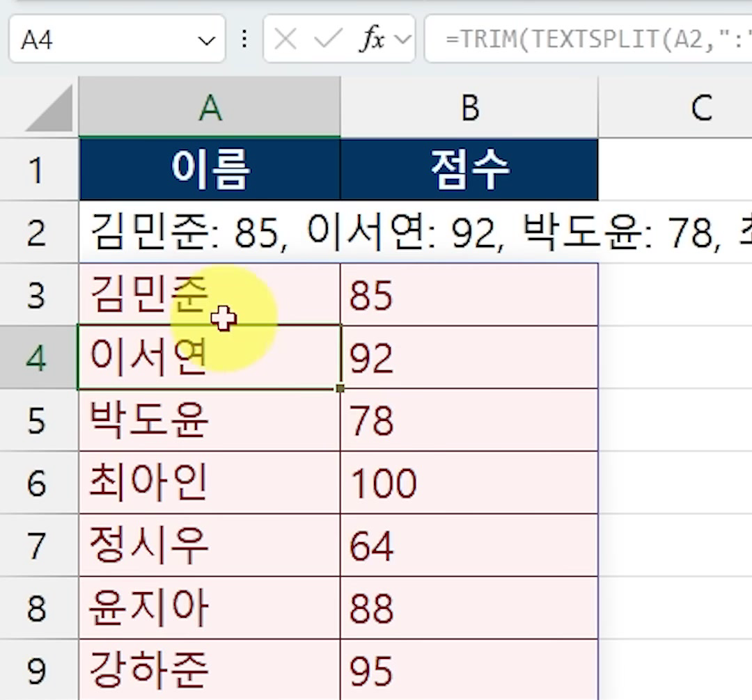This screenshot has width=752, height=700.
Task: Select the cell containing 강하준
Action: 210,670
